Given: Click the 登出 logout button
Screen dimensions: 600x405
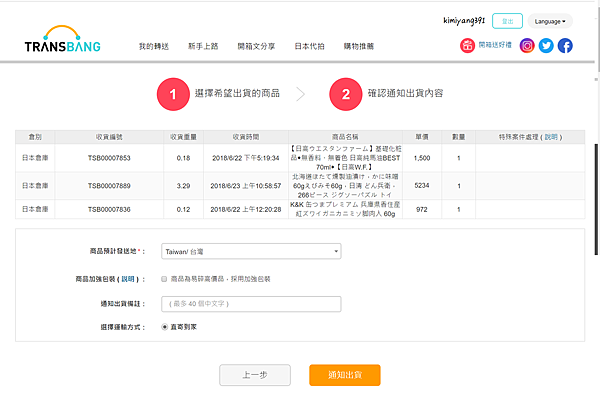Looking at the screenshot, I should pyautogui.click(x=508, y=21).
